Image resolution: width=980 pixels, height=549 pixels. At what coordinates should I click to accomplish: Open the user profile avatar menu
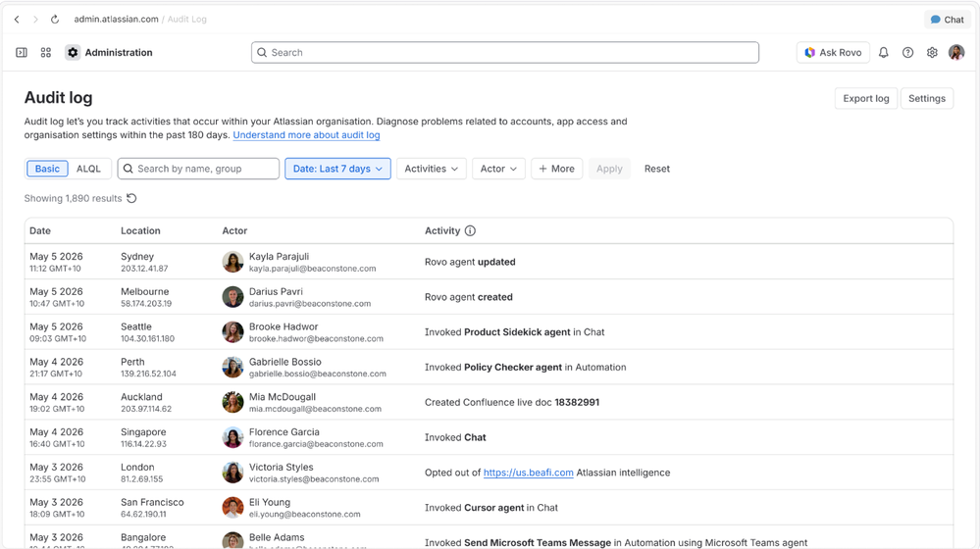click(x=956, y=53)
